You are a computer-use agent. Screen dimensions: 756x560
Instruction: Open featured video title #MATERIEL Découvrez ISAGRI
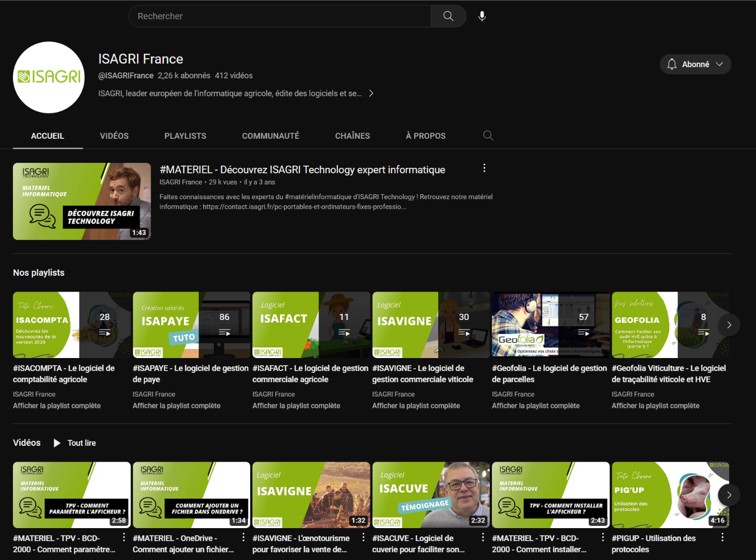tap(302, 170)
